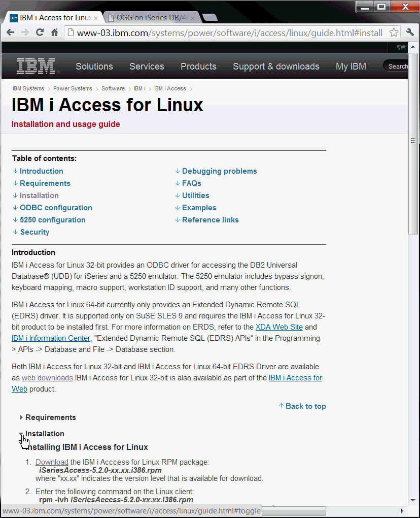Click the IBM i breadcrumb link
This screenshot has width=420, height=518.
point(139,88)
